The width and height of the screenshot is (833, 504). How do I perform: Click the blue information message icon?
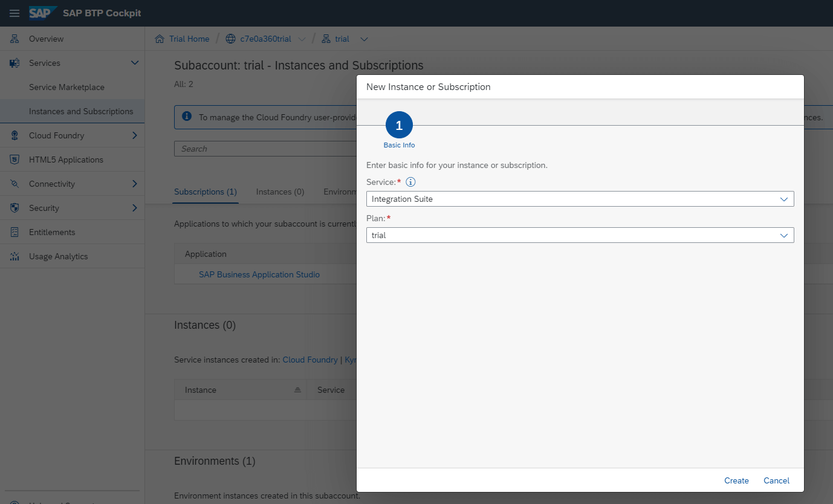(187, 116)
